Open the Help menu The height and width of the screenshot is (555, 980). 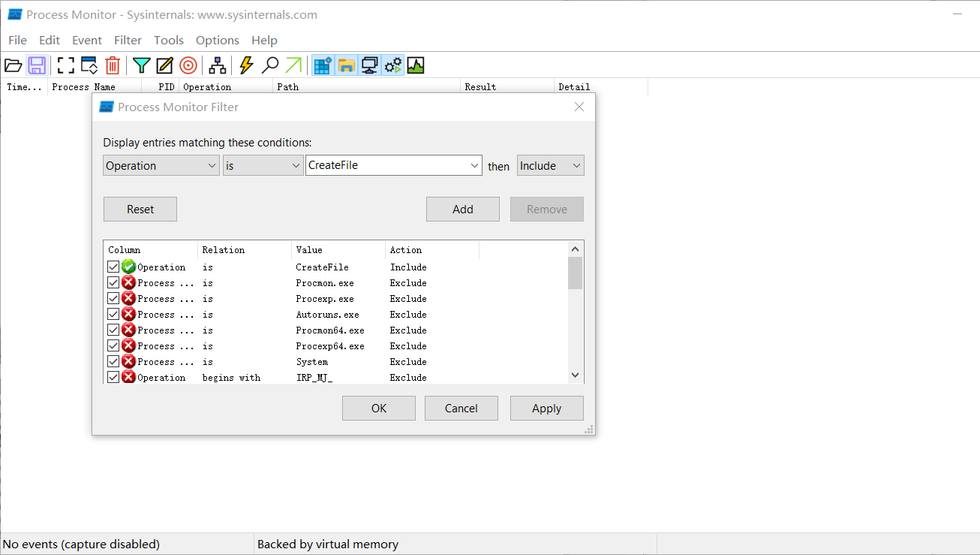click(264, 40)
